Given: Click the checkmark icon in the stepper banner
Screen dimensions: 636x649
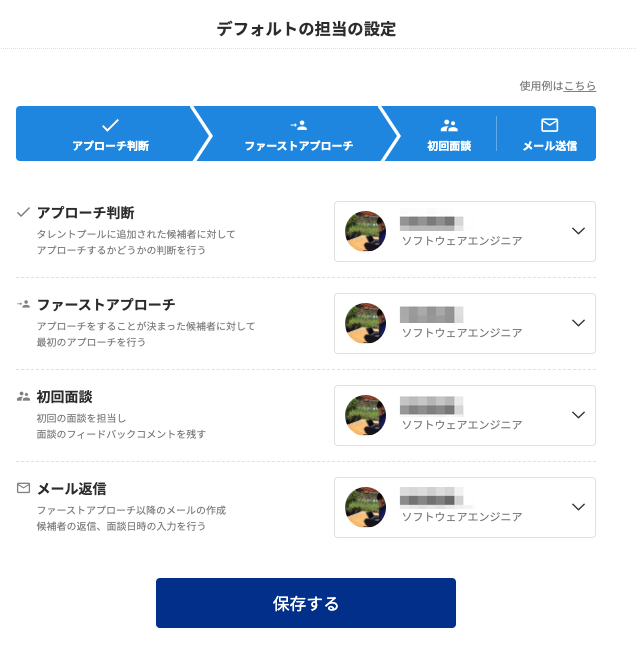Looking at the screenshot, I should (x=110, y=125).
